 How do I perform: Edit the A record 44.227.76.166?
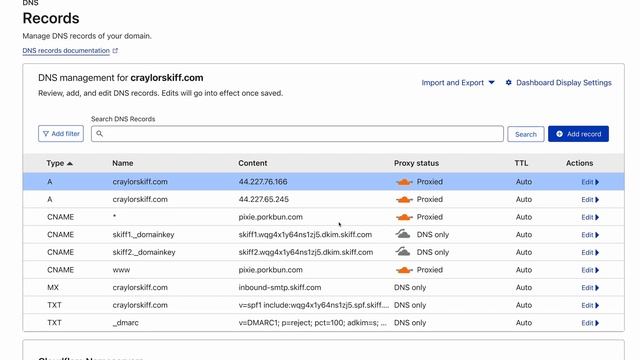(590, 182)
